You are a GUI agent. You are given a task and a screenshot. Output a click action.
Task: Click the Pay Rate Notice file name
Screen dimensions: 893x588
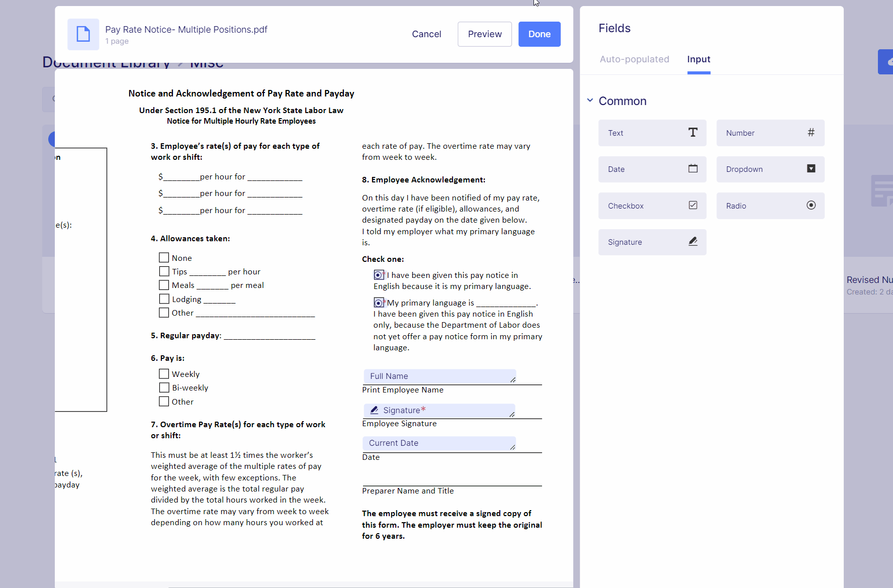(x=186, y=29)
